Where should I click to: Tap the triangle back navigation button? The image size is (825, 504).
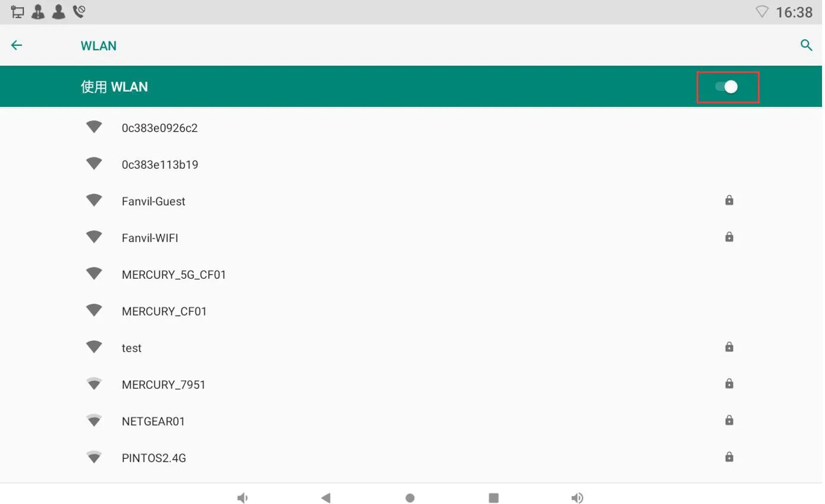(x=325, y=497)
